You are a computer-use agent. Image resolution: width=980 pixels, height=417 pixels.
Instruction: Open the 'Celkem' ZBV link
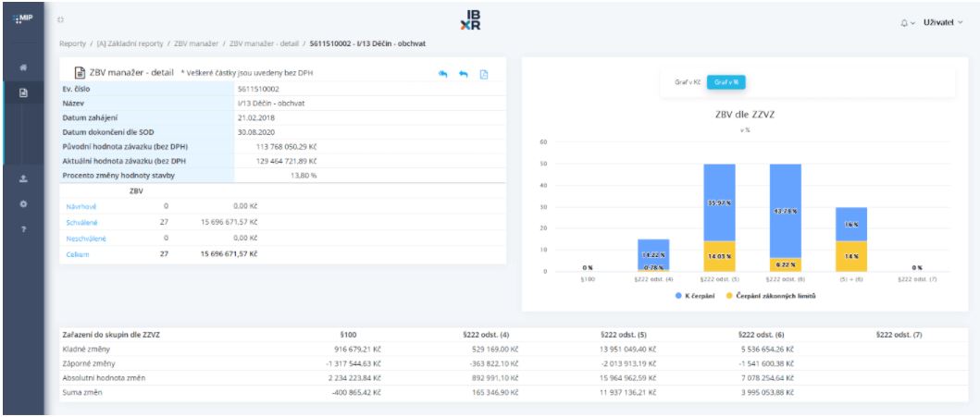coord(76,252)
